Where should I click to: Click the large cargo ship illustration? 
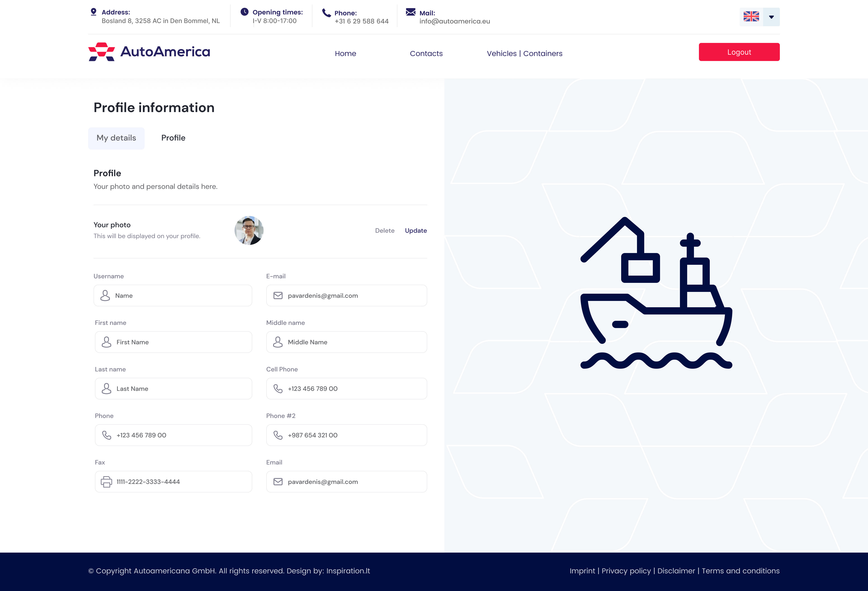[x=656, y=293]
